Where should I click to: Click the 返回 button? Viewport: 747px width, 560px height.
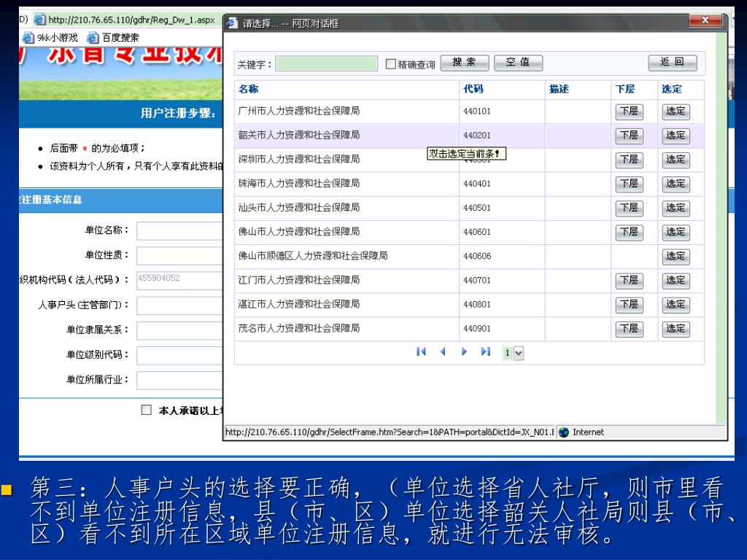point(672,63)
